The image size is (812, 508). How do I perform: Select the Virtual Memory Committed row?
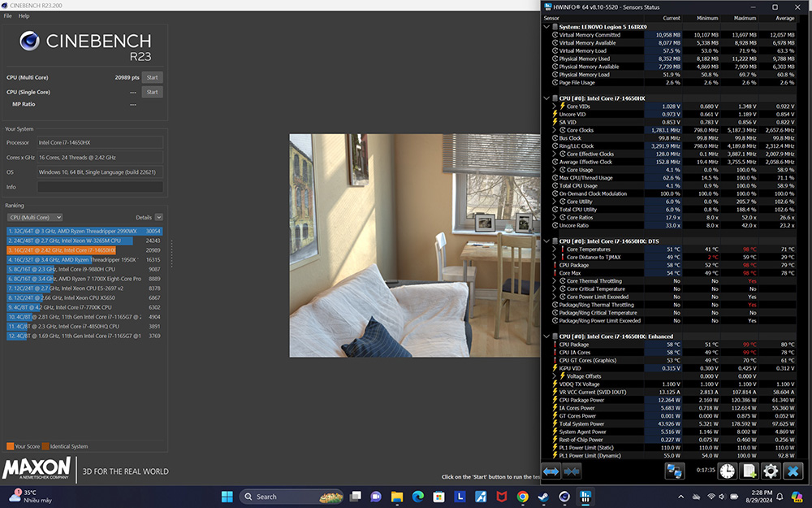(672, 35)
